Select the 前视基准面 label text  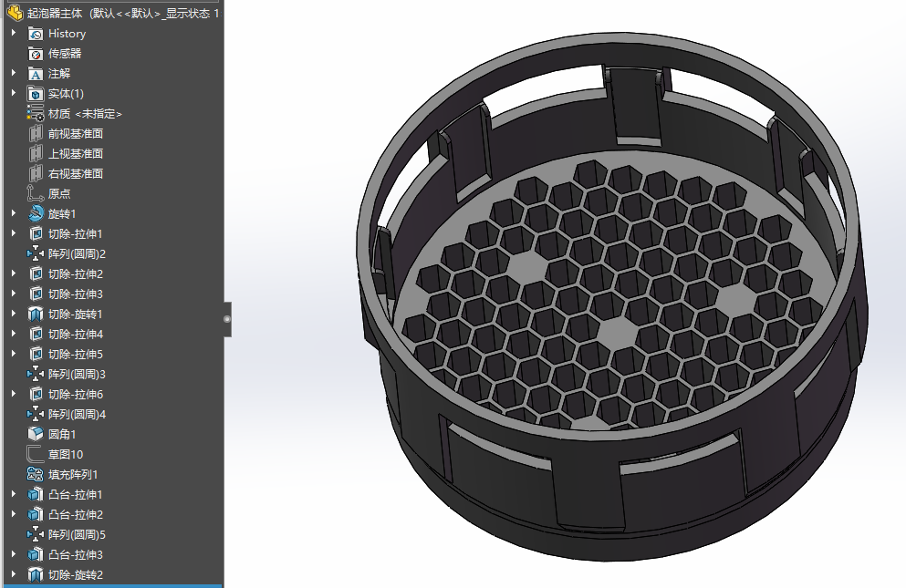pyautogui.click(x=76, y=133)
